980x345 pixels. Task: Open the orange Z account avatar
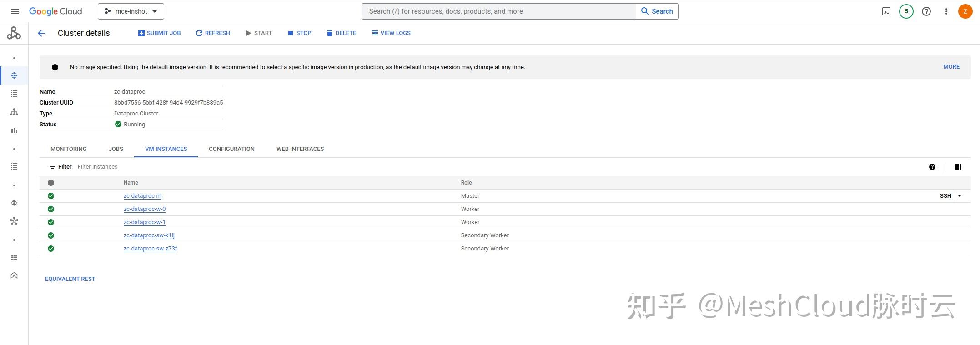coord(965,11)
